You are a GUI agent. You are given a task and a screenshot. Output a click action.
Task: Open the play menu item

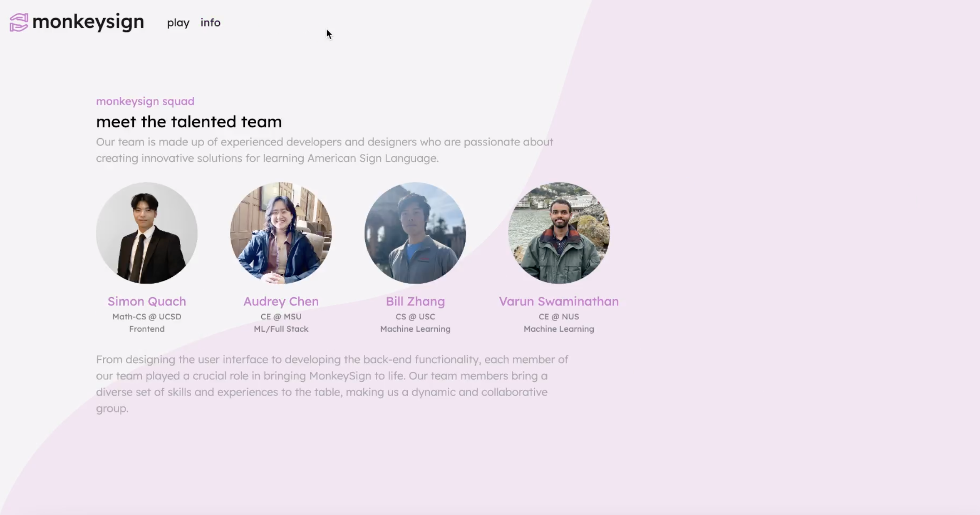pyautogui.click(x=178, y=23)
